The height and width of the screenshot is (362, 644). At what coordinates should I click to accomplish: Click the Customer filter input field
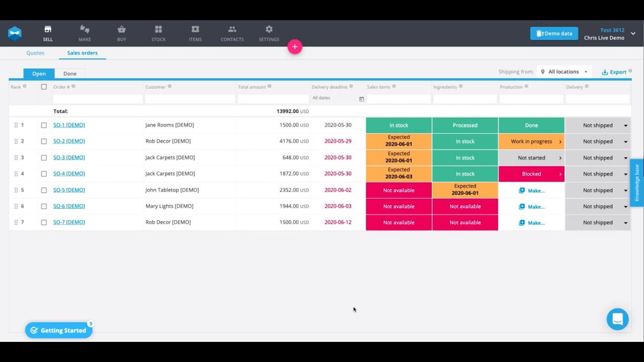click(190, 99)
